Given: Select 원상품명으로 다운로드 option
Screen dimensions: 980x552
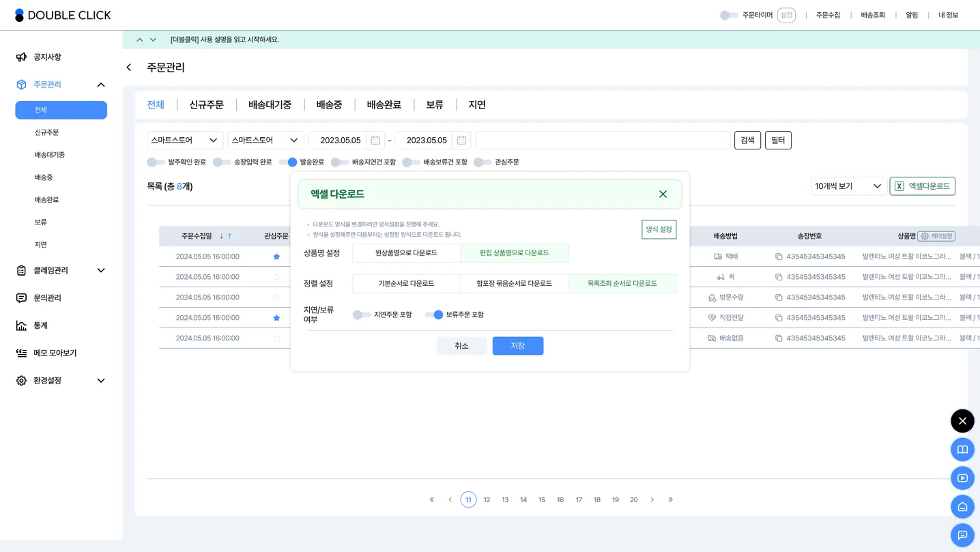Looking at the screenshot, I should [x=407, y=253].
